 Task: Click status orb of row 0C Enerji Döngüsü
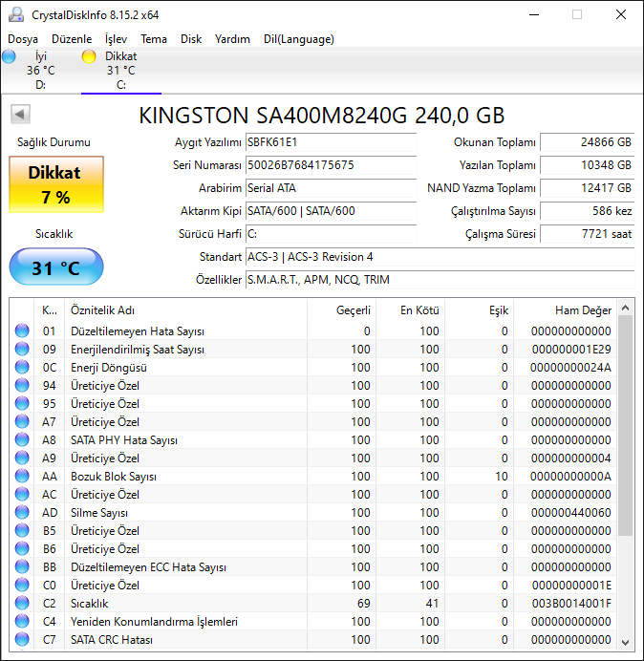pos(22,367)
